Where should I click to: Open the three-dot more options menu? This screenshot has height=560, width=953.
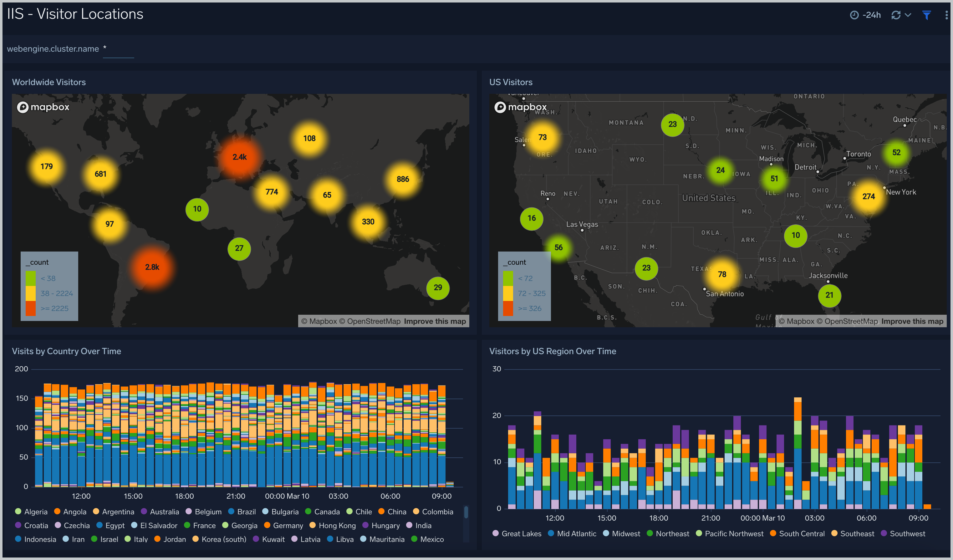click(x=946, y=15)
